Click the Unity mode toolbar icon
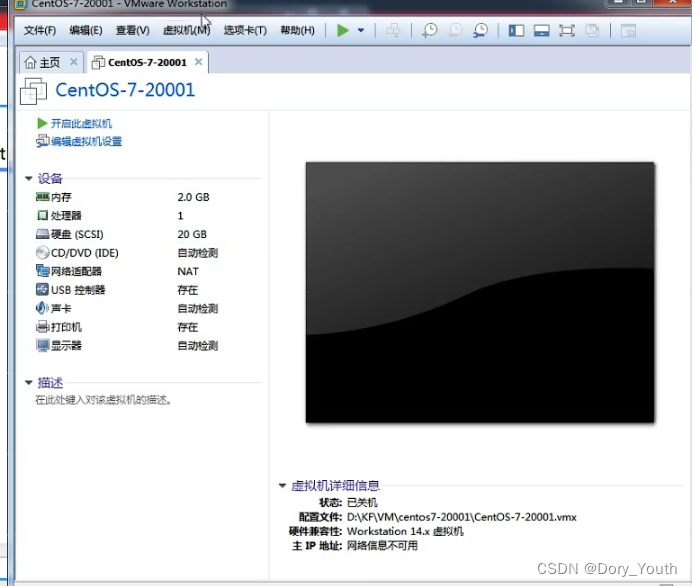The width and height of the screenshot is (692, 586). coord(592,30)
